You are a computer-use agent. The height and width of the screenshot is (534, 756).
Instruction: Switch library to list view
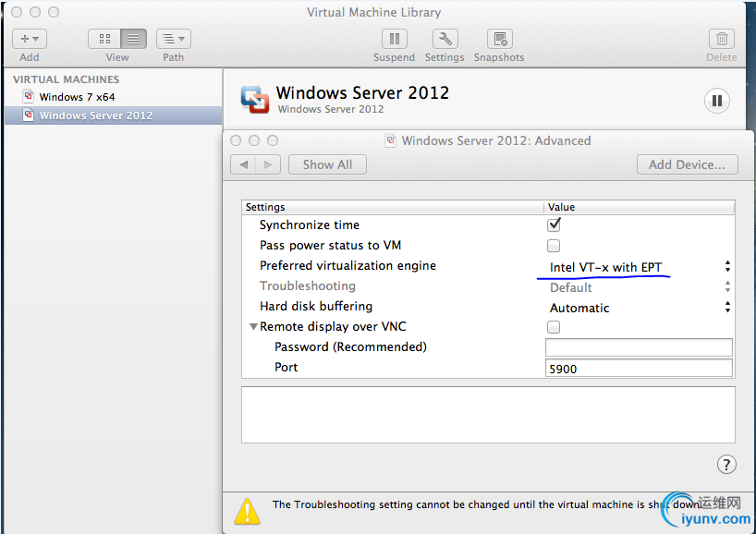click(134, 39)
